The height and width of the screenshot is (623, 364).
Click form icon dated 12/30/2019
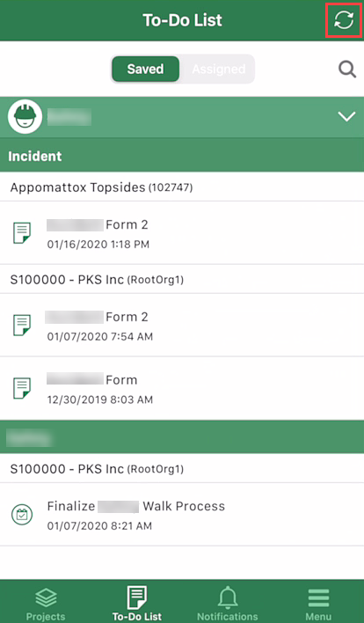(x=22, y=388)
